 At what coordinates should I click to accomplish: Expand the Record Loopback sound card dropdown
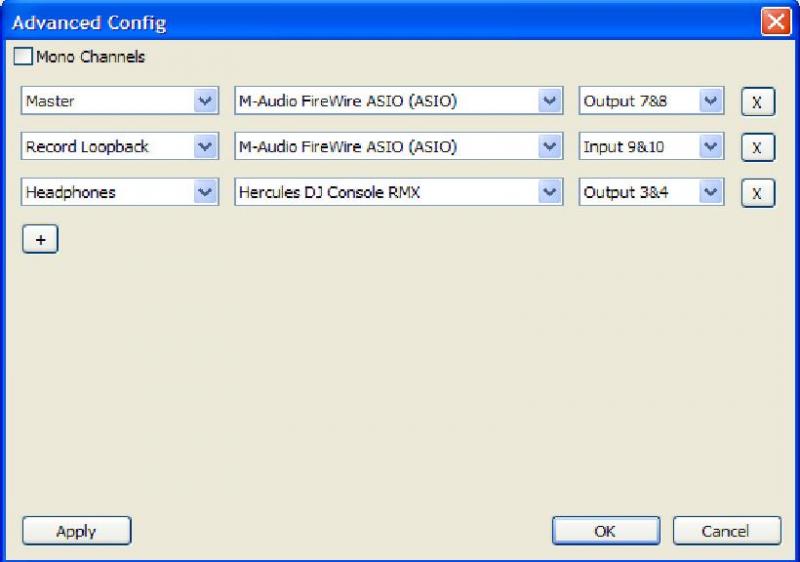[x=398, y=146]
